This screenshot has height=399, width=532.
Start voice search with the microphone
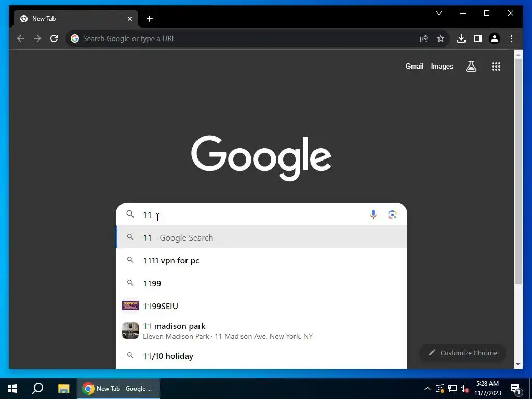coord(373,215)
